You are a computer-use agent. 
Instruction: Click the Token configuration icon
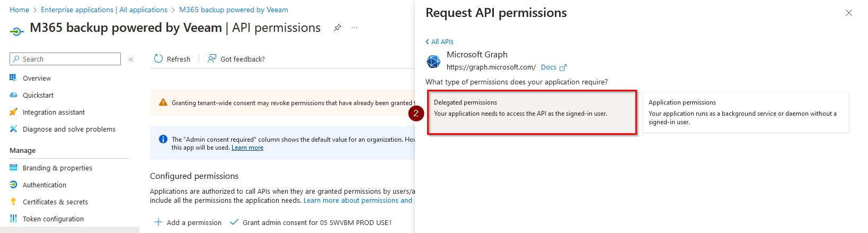[x=13, y=219]
